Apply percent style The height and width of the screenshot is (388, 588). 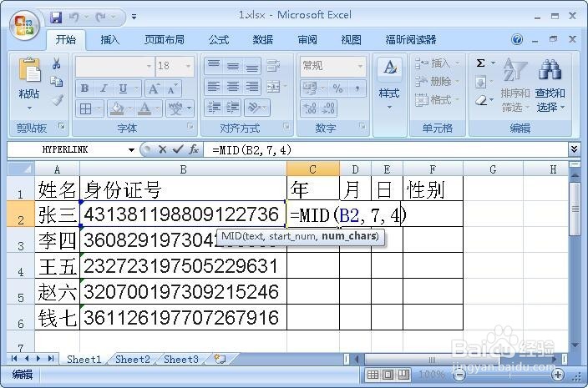337,89
